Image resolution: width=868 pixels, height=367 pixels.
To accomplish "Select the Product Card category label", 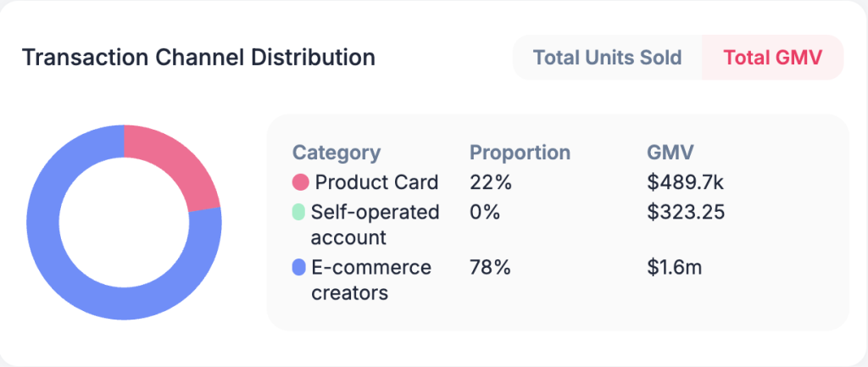I will tap(376, 182).
